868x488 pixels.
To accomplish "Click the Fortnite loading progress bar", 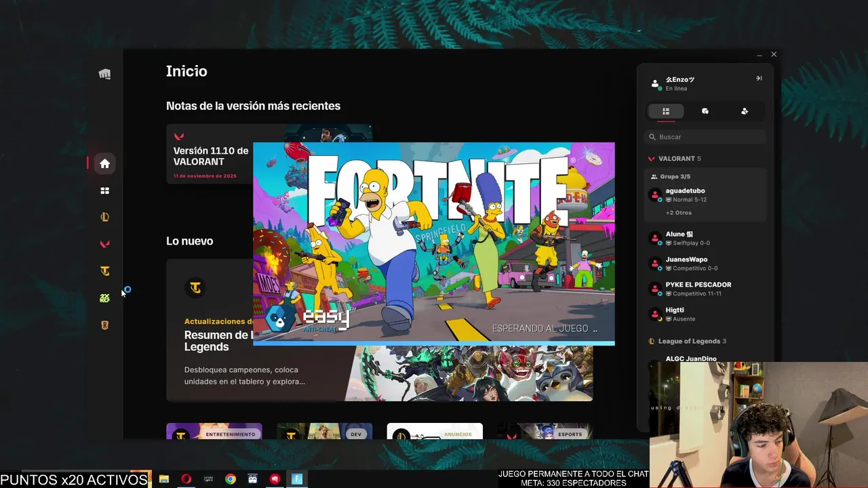I will tap(434, 343).
